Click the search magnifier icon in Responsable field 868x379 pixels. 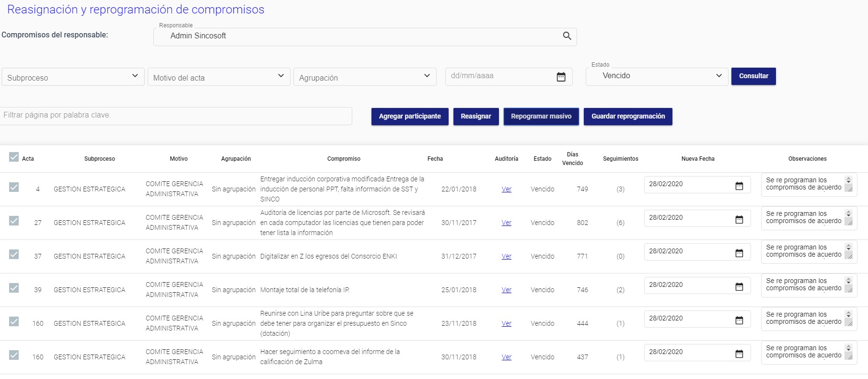coord(567,36)
